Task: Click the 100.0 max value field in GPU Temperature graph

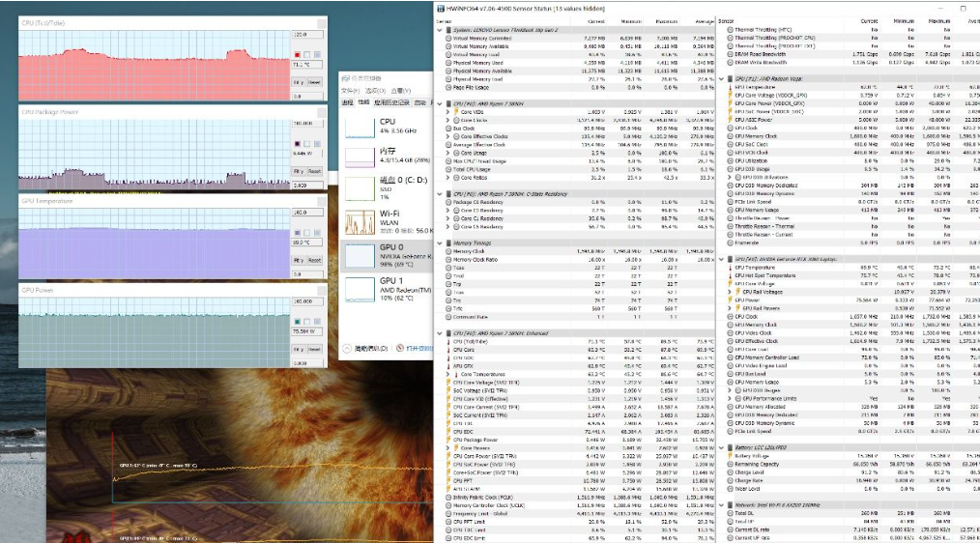Action: [307, 213]
